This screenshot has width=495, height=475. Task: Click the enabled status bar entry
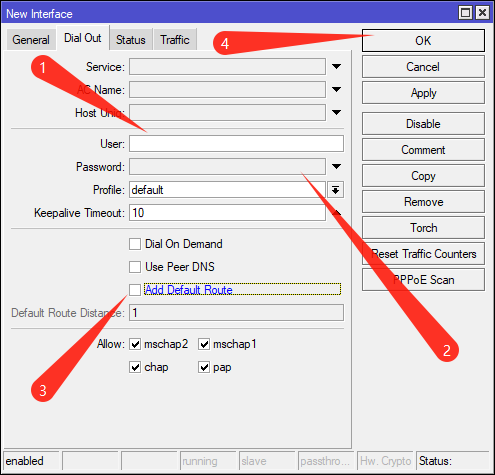(31, 461)
